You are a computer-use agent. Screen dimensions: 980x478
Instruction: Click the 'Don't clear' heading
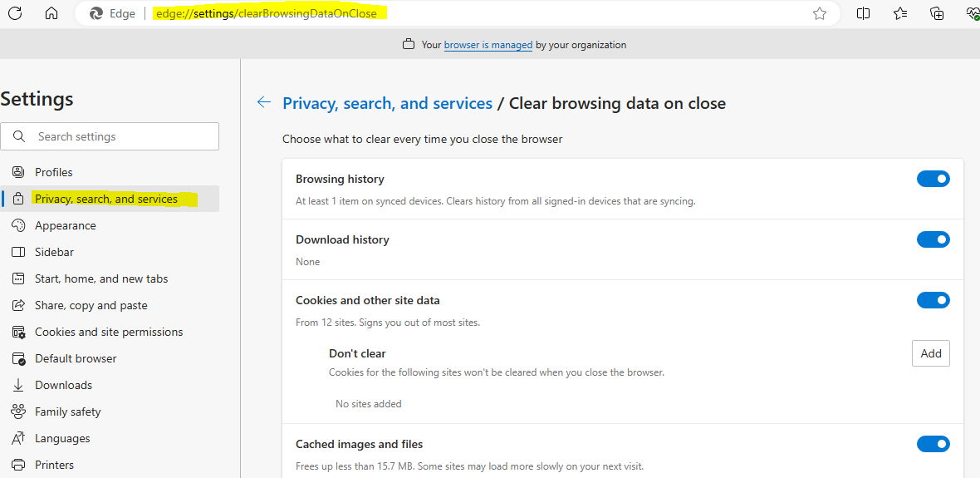point(357,353)
